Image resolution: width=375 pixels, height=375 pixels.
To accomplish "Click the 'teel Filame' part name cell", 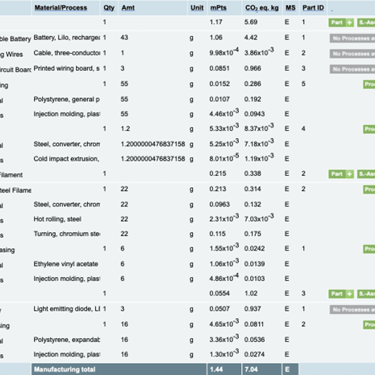I will coord(15,190).
